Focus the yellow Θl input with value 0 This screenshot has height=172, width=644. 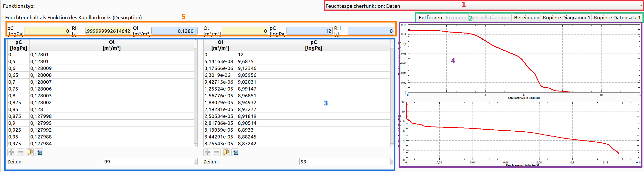point(245,31)
